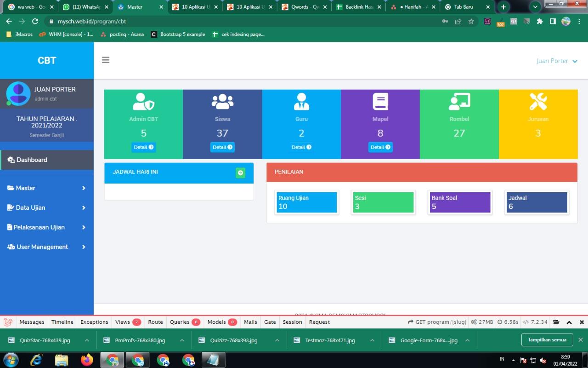Click the Rombel classroom icon
588x368 pixels.
click(x=459, y=102)
